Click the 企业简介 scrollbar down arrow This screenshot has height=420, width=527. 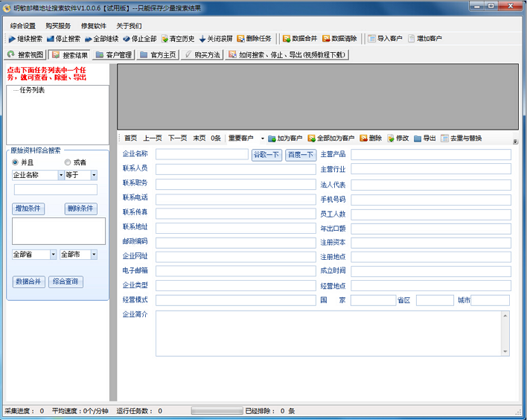(505, 351)
